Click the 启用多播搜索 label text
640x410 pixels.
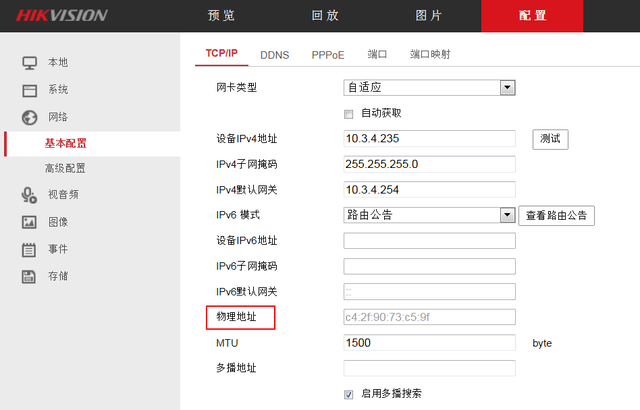coord(391,393)
